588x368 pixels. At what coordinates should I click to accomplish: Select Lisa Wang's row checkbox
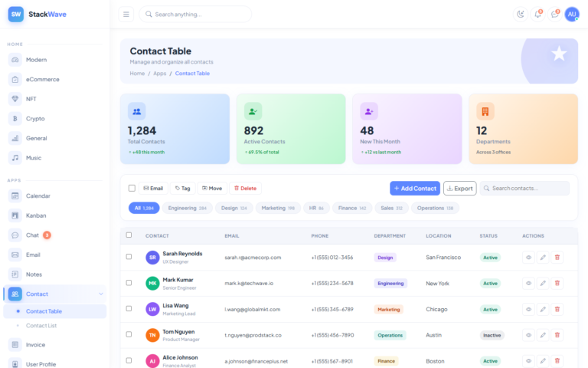[129, 310]
